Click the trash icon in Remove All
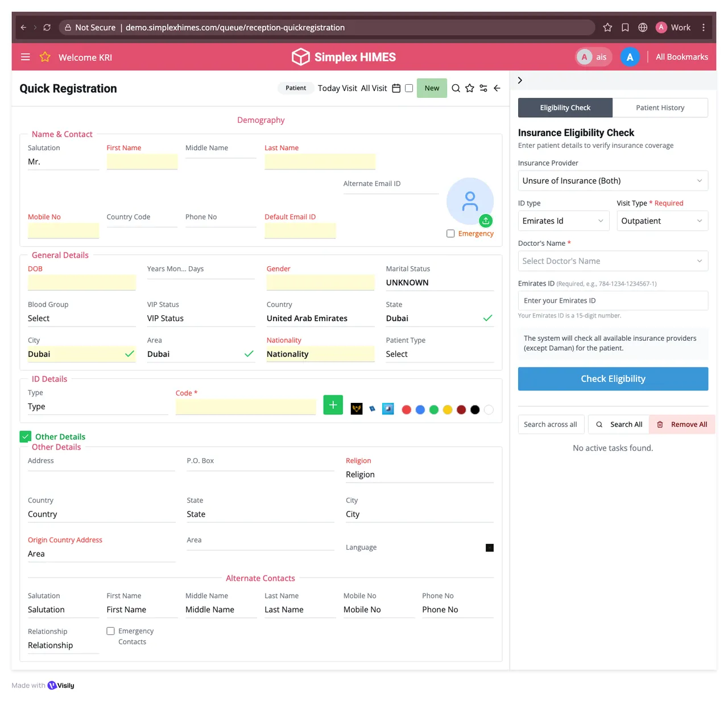This screenshot has height=701, width=728. point(660,424)
